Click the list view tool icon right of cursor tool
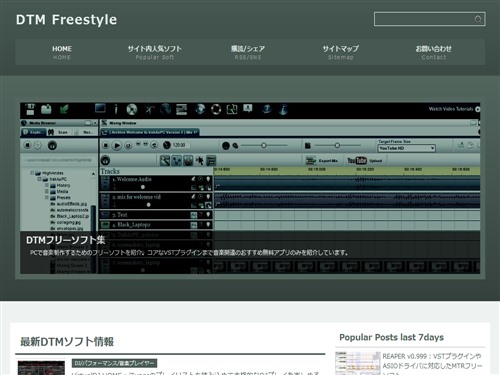The height and width of the screenshot is (375, 500). pyautogui.click(x=211, y=161)
